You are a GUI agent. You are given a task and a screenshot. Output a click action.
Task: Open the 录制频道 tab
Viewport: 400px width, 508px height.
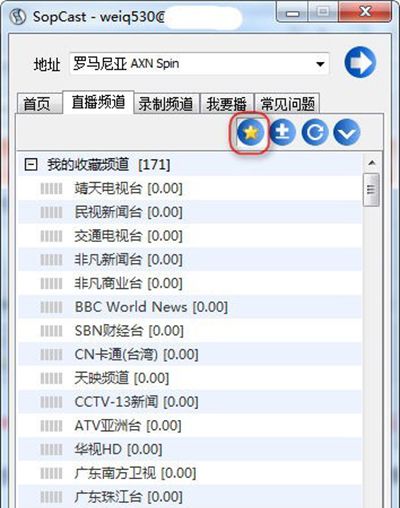coord(166,104)
